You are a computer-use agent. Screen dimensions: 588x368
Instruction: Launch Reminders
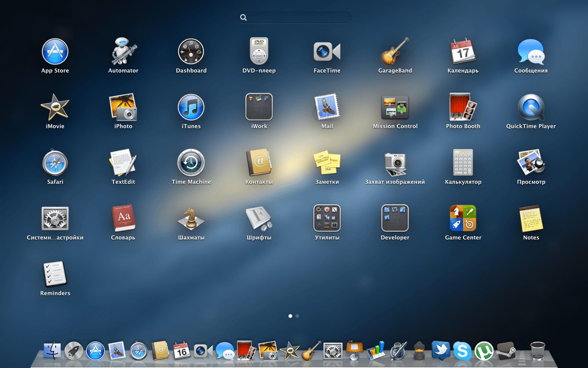pyautogui.click(x=55, y=274)
